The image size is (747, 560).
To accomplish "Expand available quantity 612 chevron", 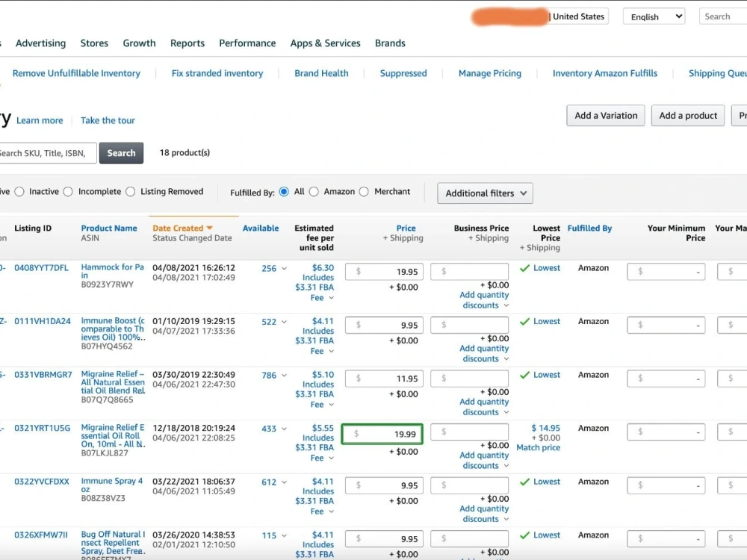I will tap(284, 482).
